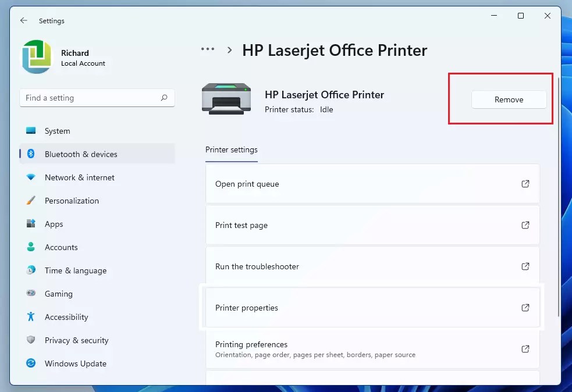Open Printing preferences settings
572x392 pixels.
click(x=372, y=348)
